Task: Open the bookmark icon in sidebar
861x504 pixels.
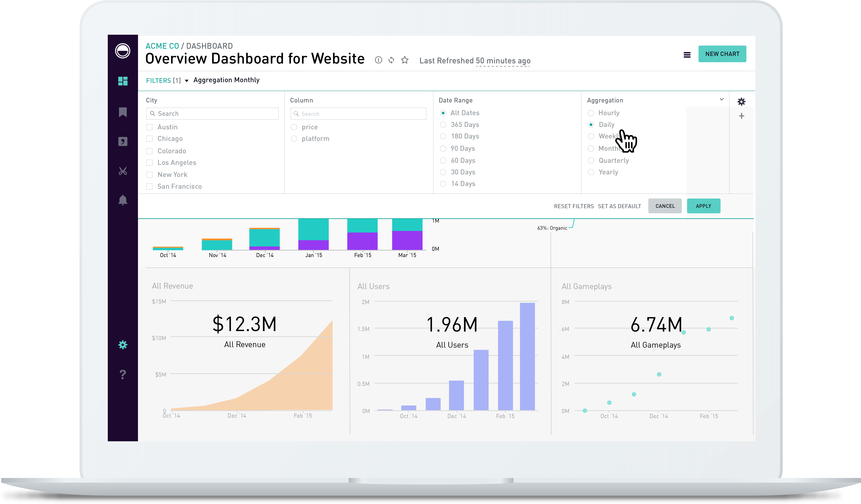Action: pyautogui.click(x=123, y=112)
